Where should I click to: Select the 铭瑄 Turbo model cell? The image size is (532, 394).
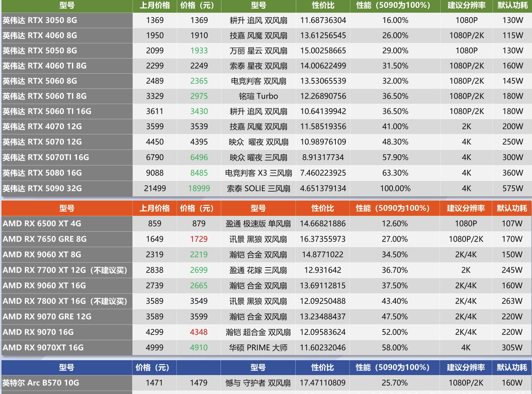click(258, 96)
